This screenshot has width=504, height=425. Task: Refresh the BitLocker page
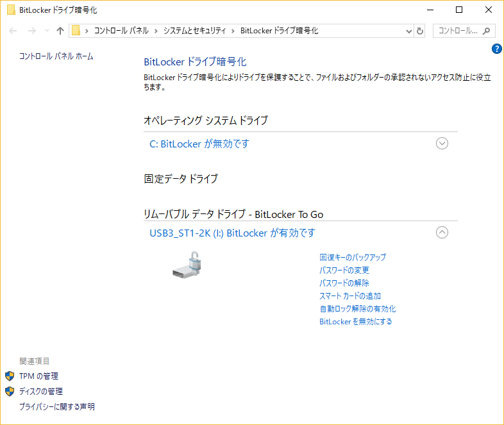(x=420, y=31)
